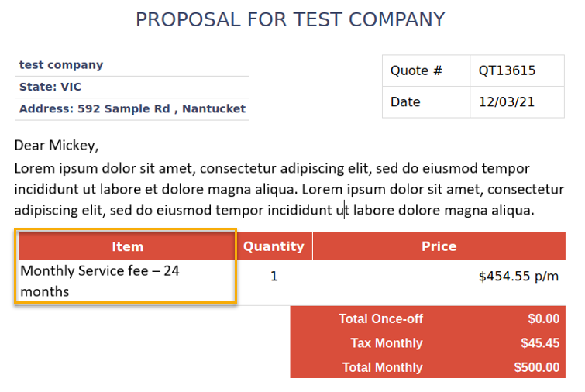The image size is (585, 392).
Task: Click the Total Monthly label
Action: tap(382, 367)
